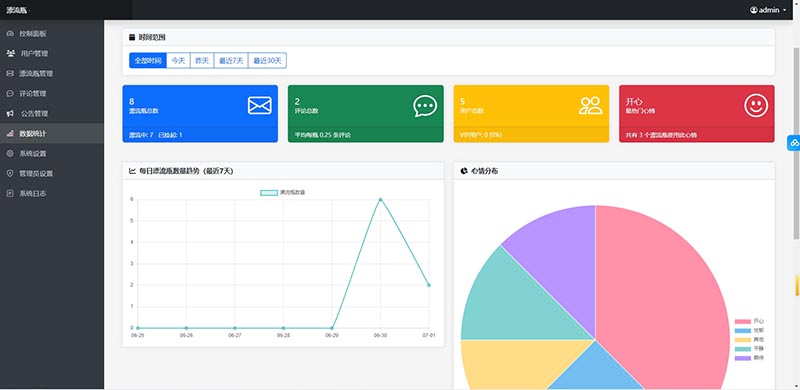The height and width of the screenshot is (390, 800).
Task: Click the chat bubble icon on the green card
Action: pos(425,106)
